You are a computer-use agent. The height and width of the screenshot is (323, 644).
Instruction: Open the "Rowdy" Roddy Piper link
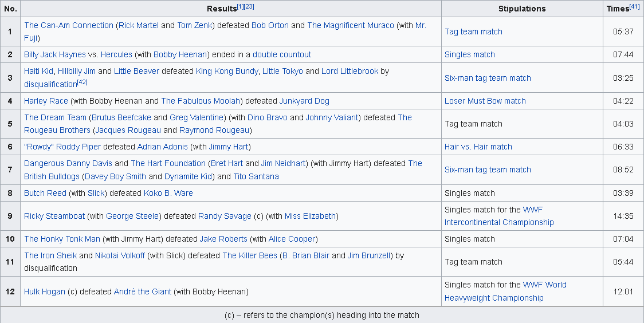click(x=62, y=147)
